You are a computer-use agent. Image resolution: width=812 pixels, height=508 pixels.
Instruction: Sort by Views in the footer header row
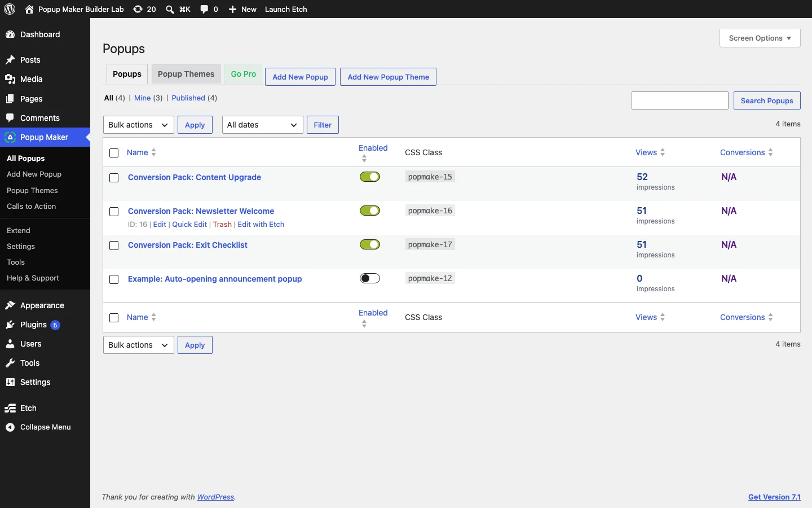[650, 317]
